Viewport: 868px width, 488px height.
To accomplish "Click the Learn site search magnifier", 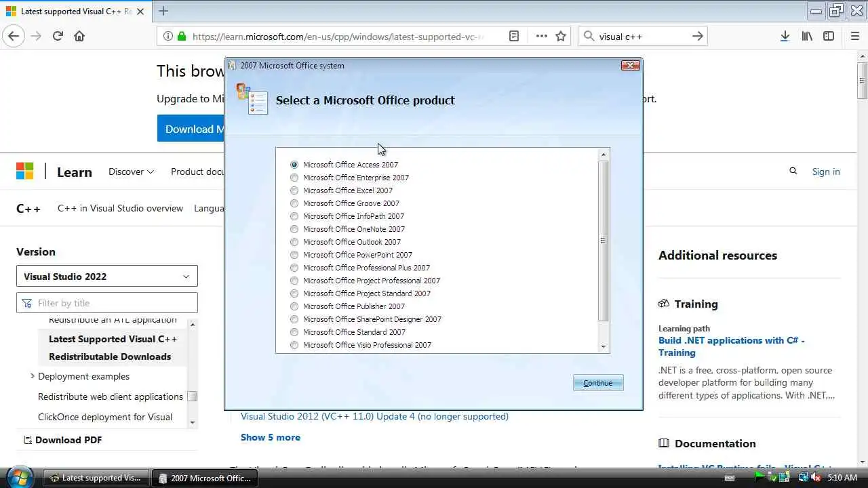I will pyautogui.click(x=793, y=171).
